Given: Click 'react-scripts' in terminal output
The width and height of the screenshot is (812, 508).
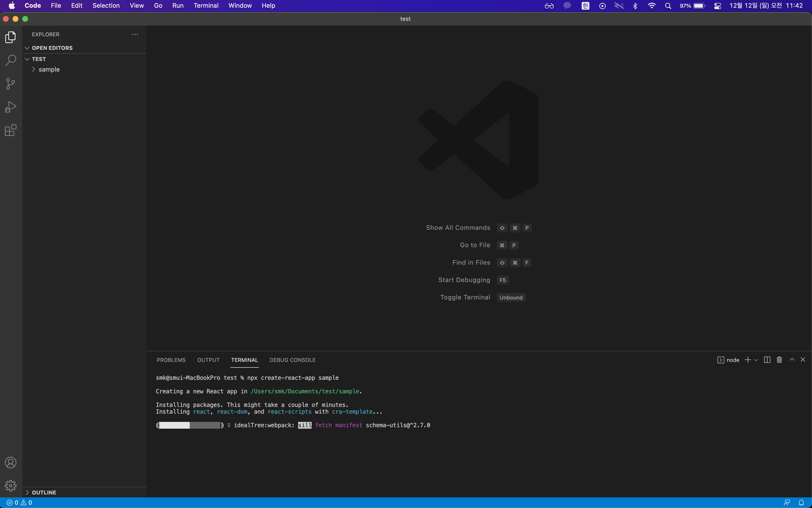Looking at the screenshot, I should (x=290, y=412).
